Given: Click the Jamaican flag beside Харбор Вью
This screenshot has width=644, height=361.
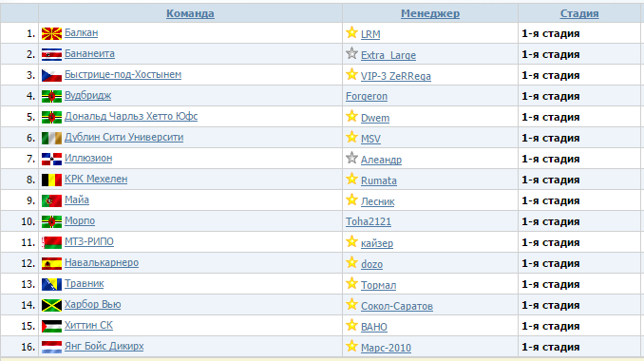Looking at the screenshot, I should click(x=51, y=305).
